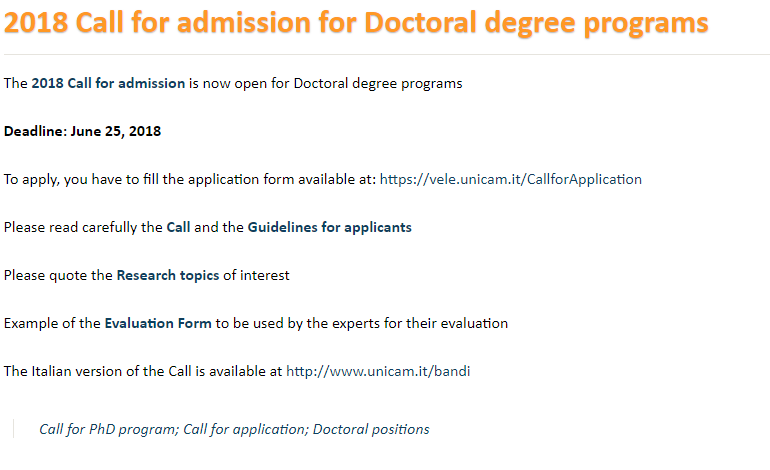This screenshot has width=770, height=470.
Task: Open the "Guidelines for applicants" link
Action: [329, 227]
